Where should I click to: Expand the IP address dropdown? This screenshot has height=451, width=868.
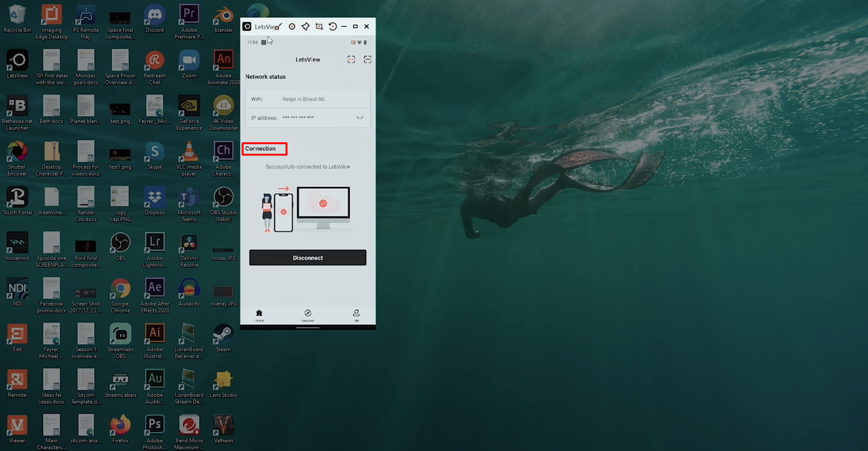[x=361, y=118]
